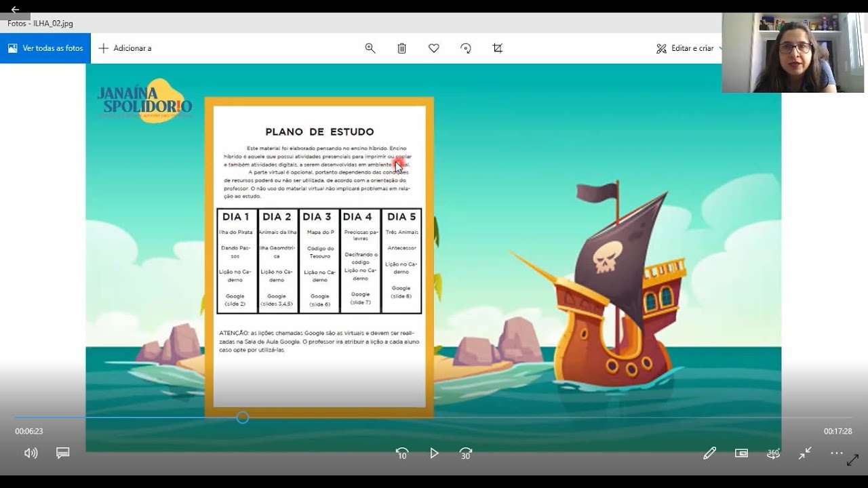Mute the video using the volume icon
The image size is (868, 488).
tap(31, 453)
